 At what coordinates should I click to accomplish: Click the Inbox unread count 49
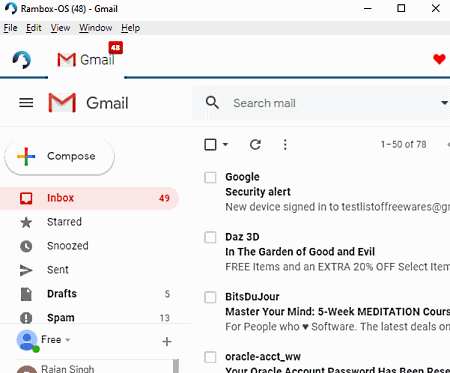coord(164,198)
